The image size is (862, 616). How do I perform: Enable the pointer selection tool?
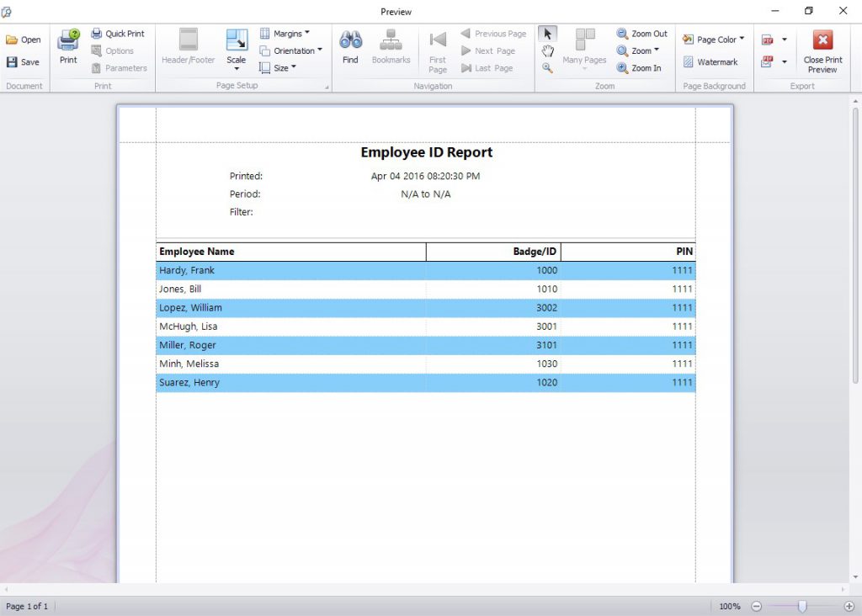[x=547, y=33]
